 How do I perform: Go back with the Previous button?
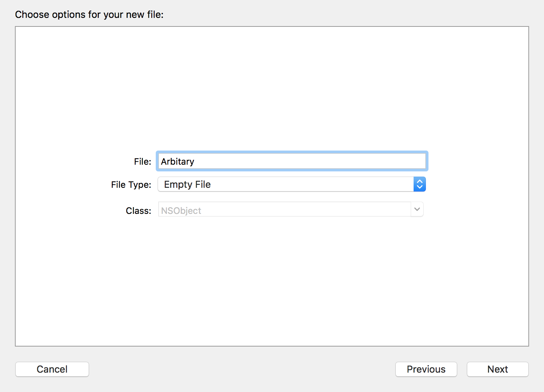pyautogui.click(x=426, y=369)
